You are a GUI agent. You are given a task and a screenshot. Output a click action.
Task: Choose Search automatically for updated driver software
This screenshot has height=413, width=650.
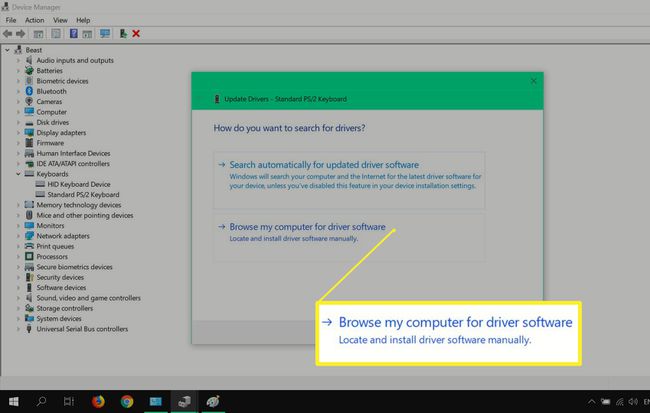click(x=349, y=180)
